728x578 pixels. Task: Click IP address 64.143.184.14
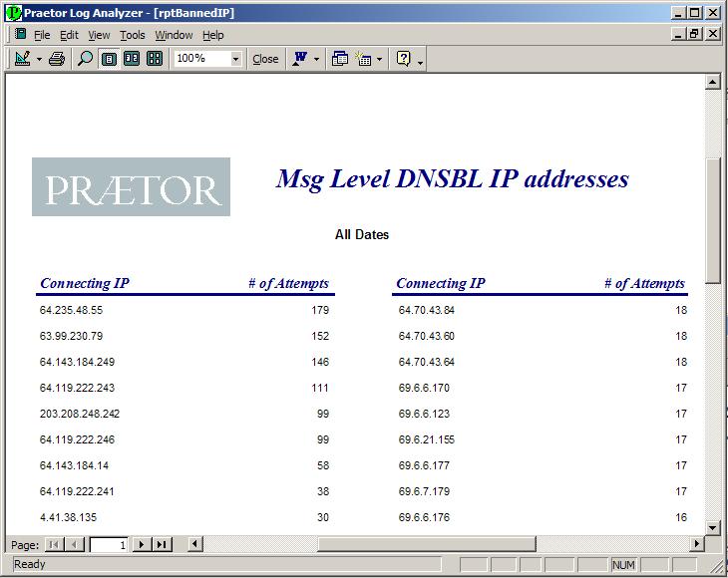point(74,465)
